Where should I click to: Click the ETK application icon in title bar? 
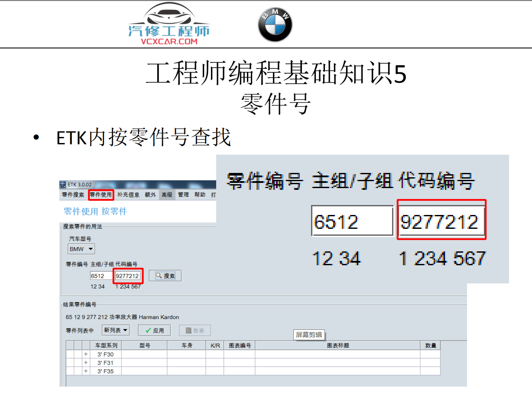tap(62, 184)
